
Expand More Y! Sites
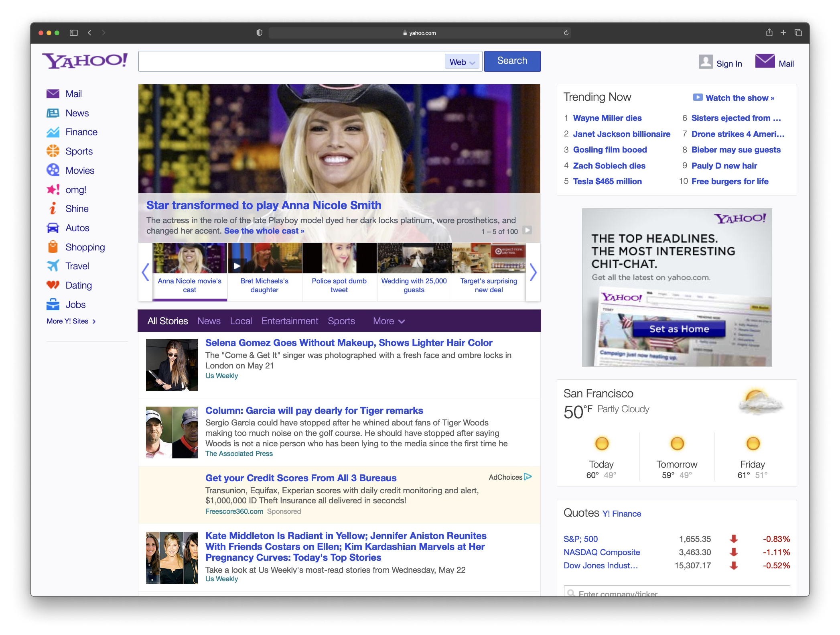[x=71, y=321]
